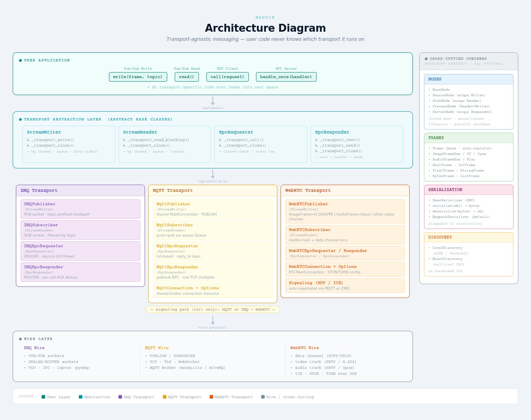Select the ZMQRpcResponder card
This screenshot has height=420, width=531.
point(80,272)
